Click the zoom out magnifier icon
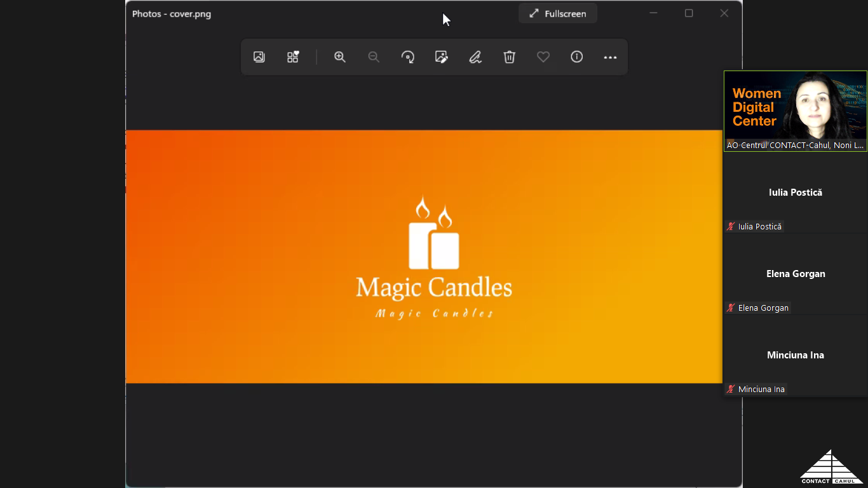This screenshot has height=488, width=868. pos(374,57)
